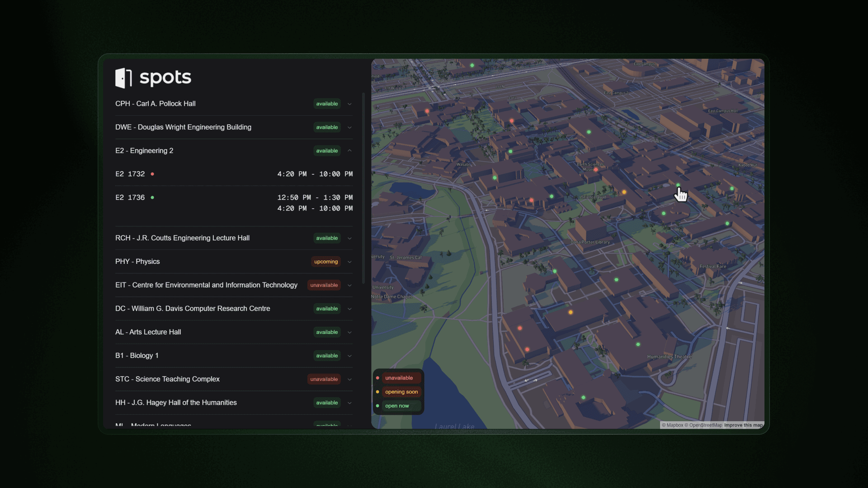868x488 pixels.
Task: Click the green marker at the map's top edge
Action: tap(472, 66)
